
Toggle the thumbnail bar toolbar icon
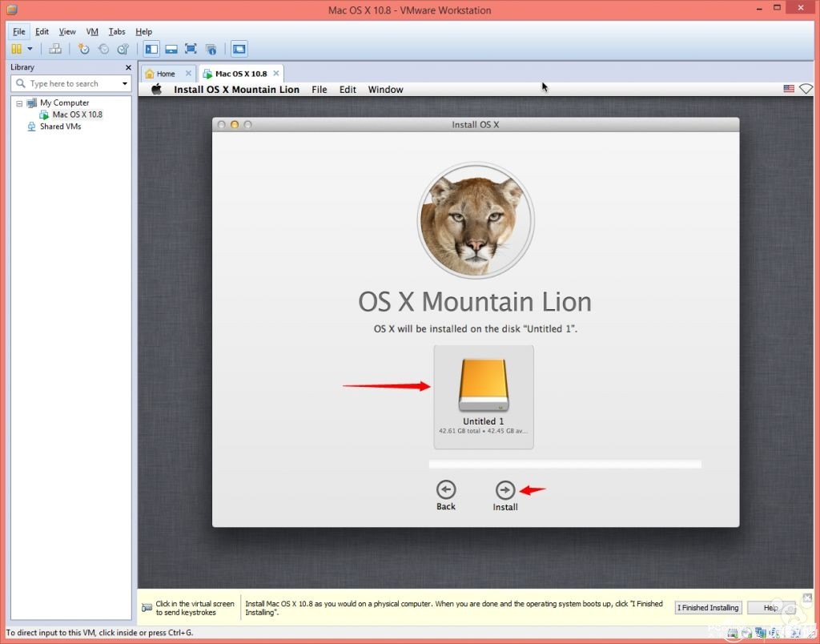(171, 49)
